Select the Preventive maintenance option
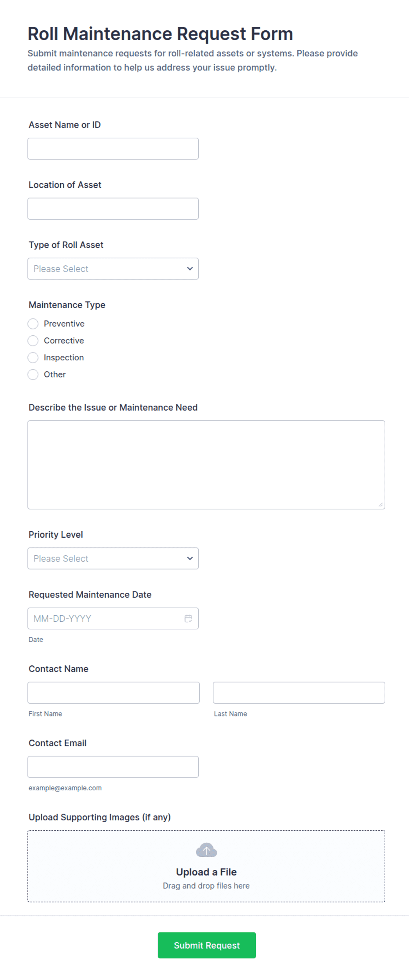The image size is (409, 980). click(33, 324)
